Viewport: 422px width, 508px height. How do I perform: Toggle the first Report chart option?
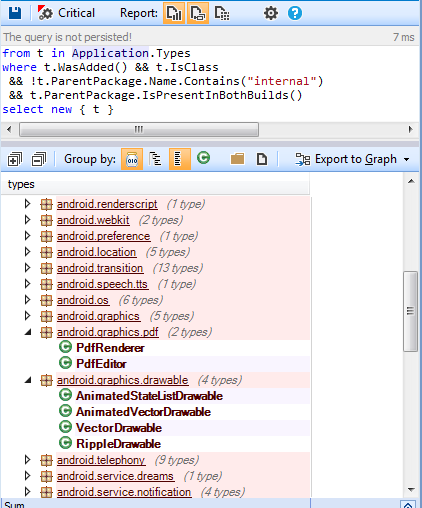174,13
